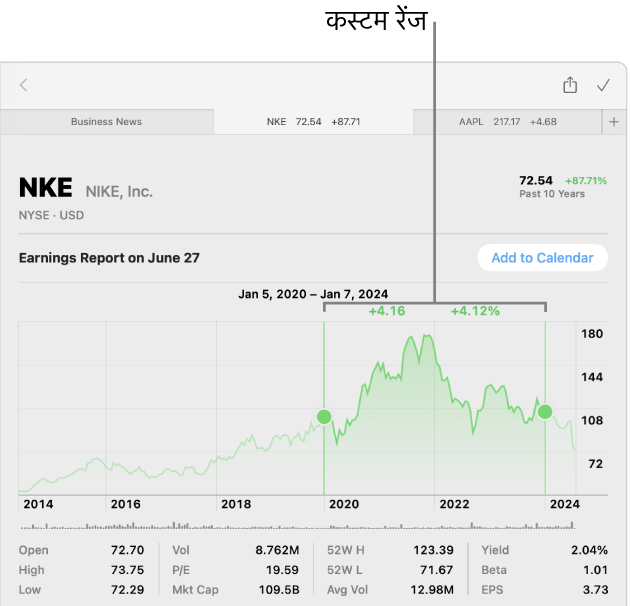Click the Past 10 Years label
The width and height of the screenshot is (630, 606).
[x=552, y=194]
